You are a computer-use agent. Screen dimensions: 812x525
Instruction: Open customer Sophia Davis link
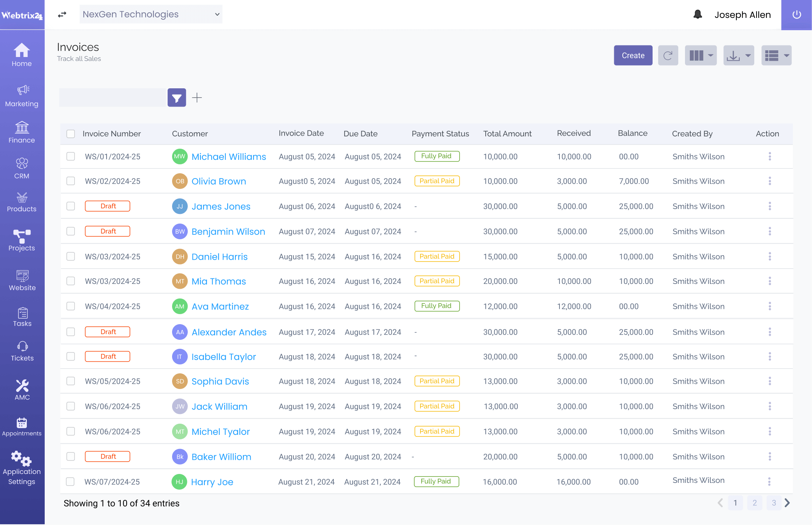click(220, 381)
